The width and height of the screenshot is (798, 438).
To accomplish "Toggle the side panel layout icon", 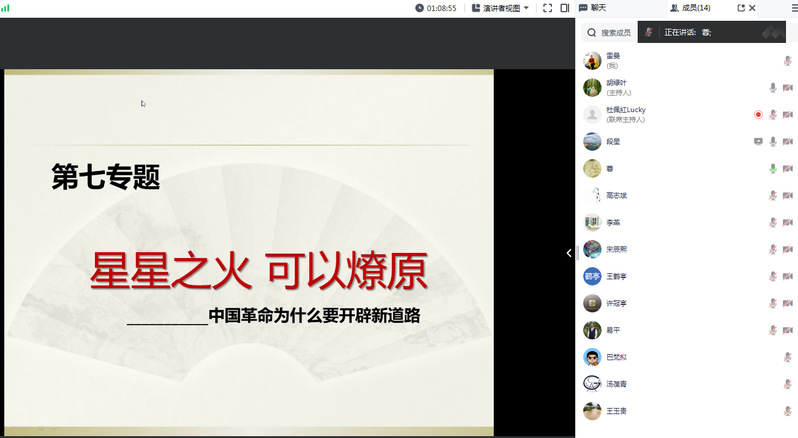I will click(564, 8).
